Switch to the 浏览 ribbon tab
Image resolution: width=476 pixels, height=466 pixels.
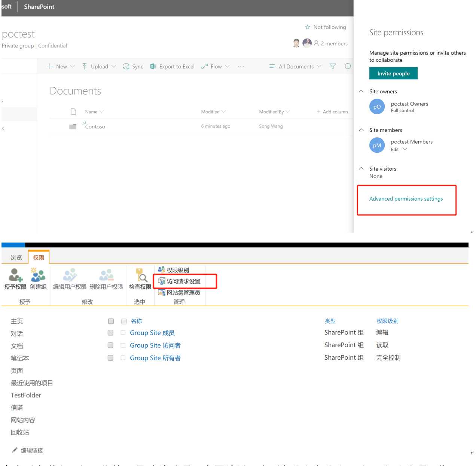pos(16,258)
